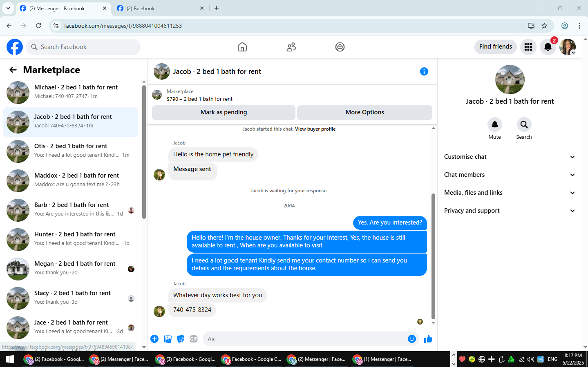This screenshot has width=588, height=367.
Task: Click Mark as pending button
Action: [x=224, y=112]
